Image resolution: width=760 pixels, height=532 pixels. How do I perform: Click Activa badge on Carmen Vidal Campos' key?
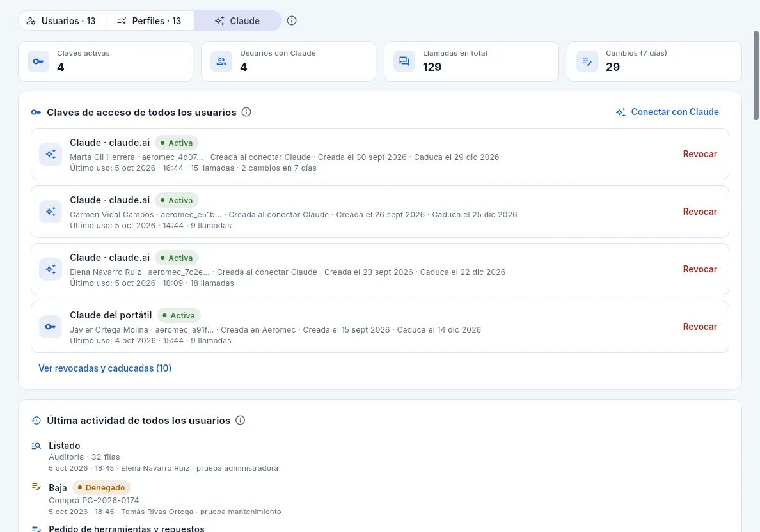[177, 201]
